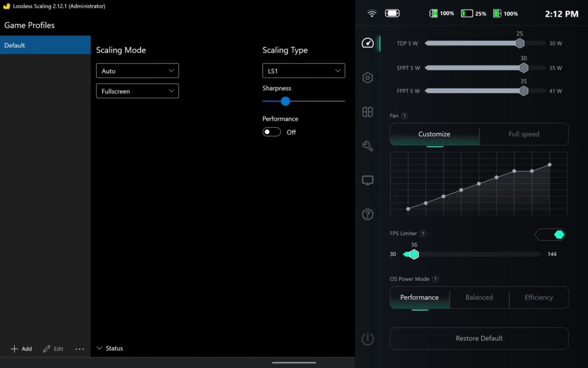Screen dimensions: 588x368
Task: Click the Fan help question mark icon
Action: click(x=404, y=116)
